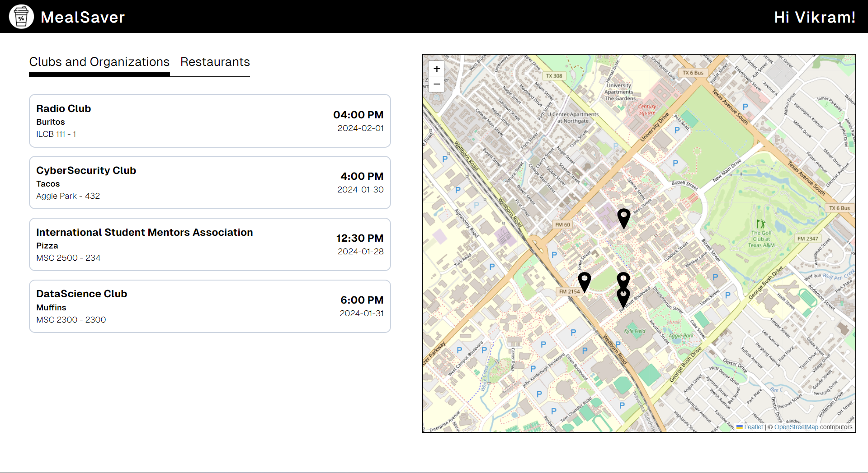Click the Muffins food label
The image size is (868, 473).
[51, 308]
